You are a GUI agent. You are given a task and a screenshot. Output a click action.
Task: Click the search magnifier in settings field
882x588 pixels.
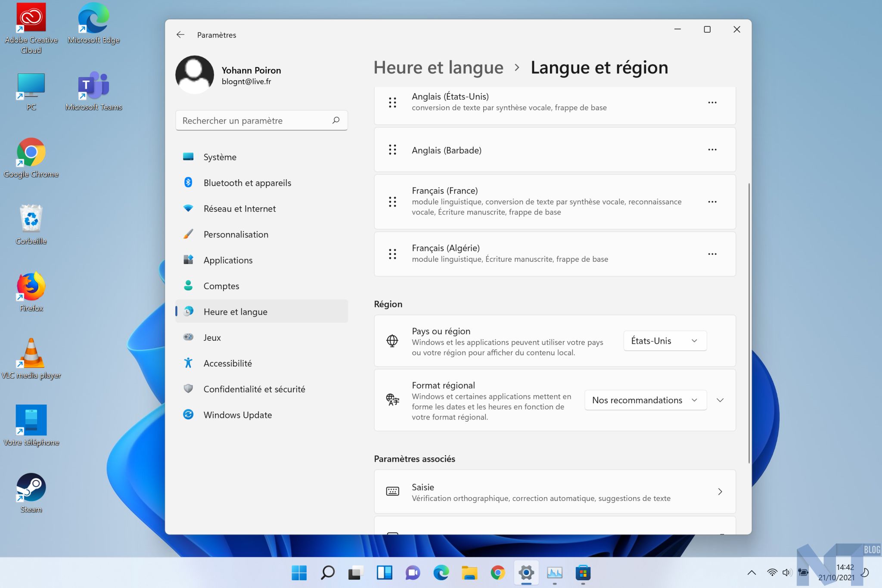[336, 121]
